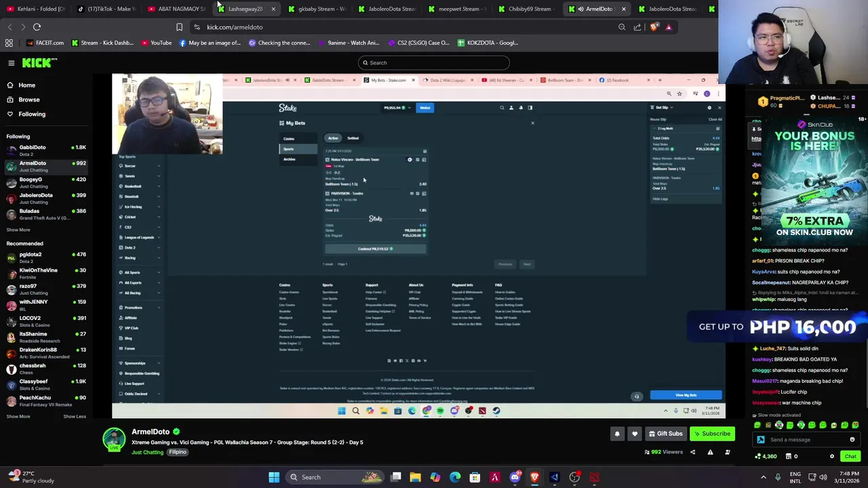Show More recommended channels

pos(18,416)
